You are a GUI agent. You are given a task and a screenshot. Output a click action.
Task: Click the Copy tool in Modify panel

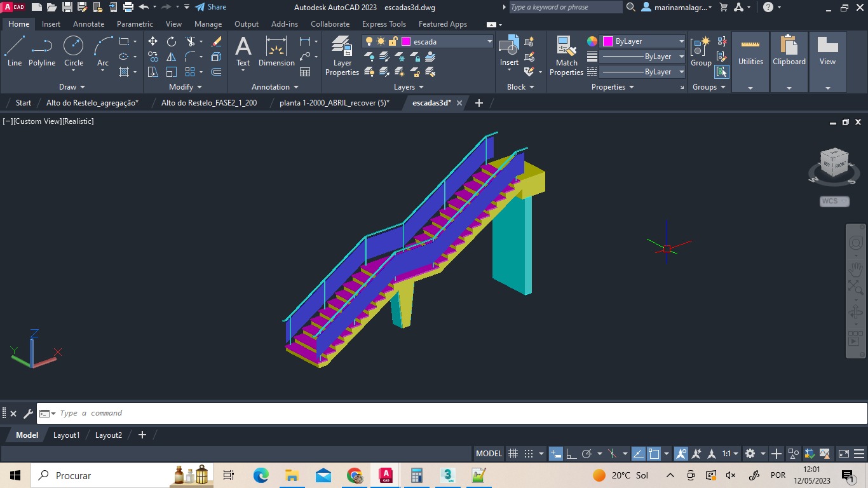click(153, 57)
